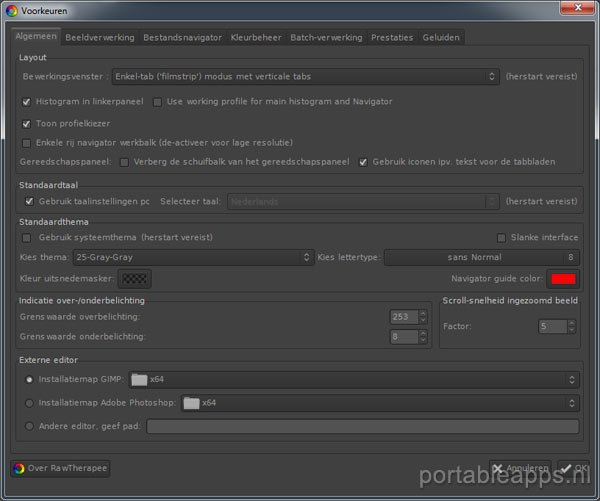The image size is (600, 501).
Task: Click the folder icon in GIMP chooser
Action: pyautogui.click(x=139, y=380)
